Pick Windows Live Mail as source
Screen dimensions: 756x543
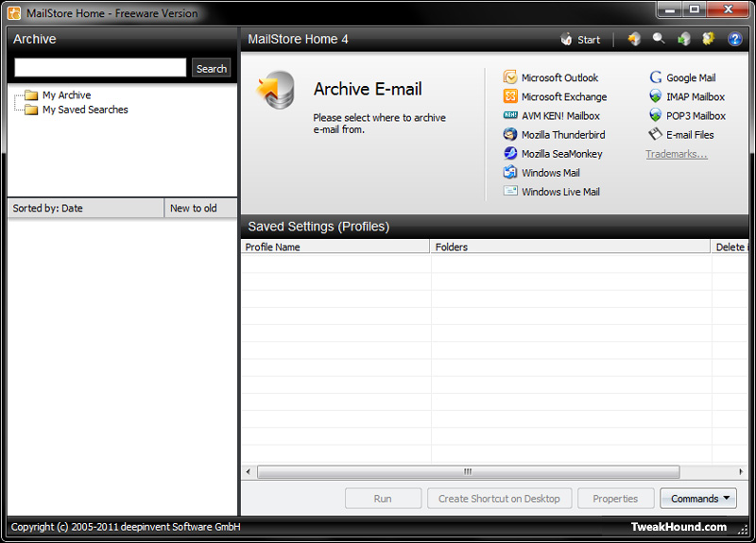552,192
